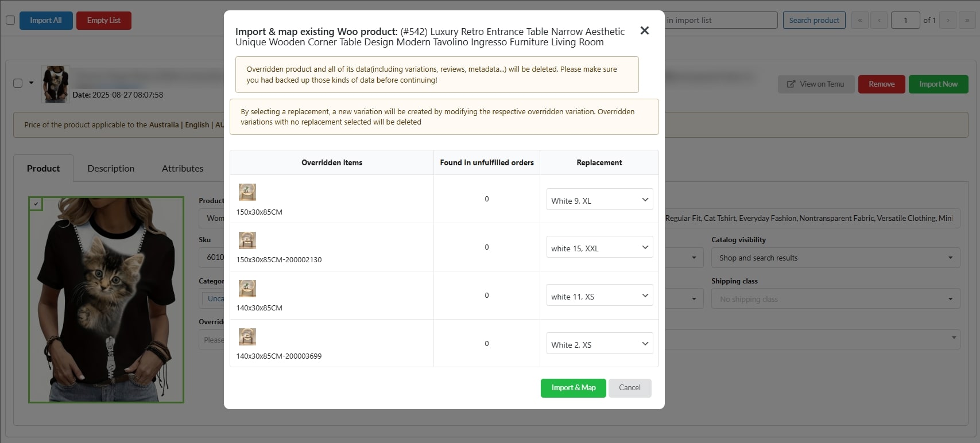
Task: Click the 'Overridden items' column header
Action: [332, 162]
